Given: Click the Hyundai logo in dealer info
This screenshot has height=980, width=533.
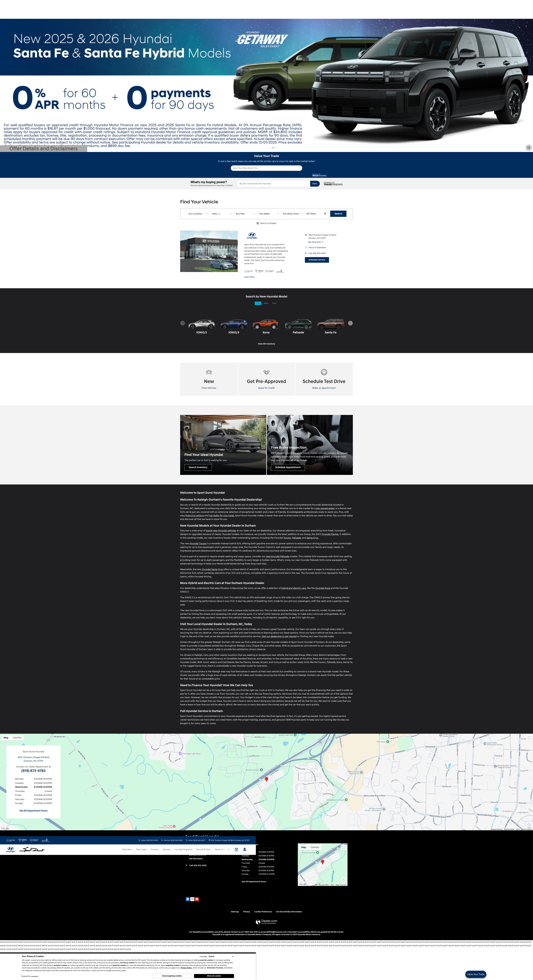Looking at the screenshot, I should click(252, 236).
